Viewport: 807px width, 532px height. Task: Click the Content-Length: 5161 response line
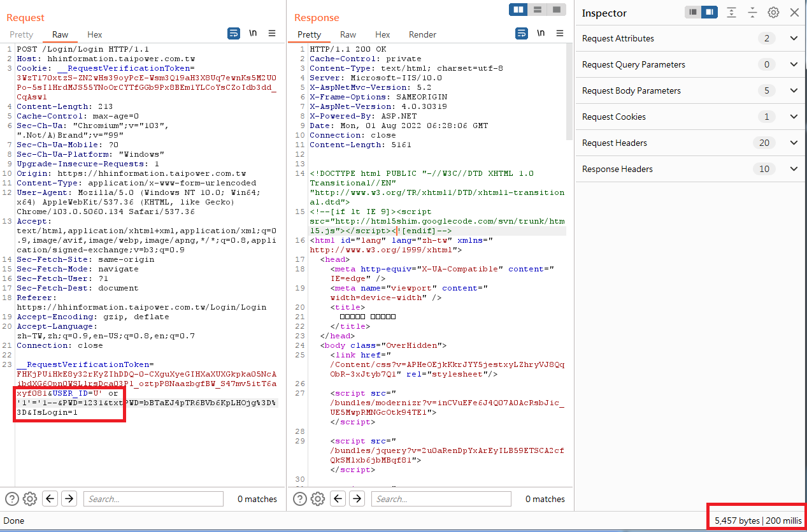361,145
